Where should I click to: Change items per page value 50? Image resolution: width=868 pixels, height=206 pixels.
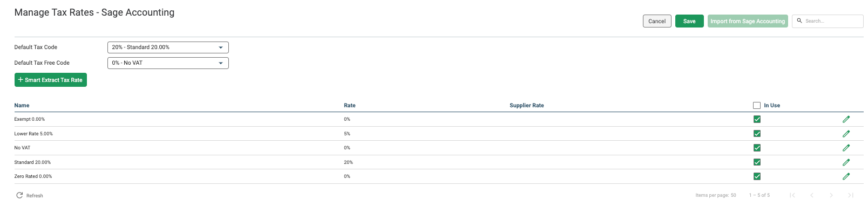pos(733,195)
